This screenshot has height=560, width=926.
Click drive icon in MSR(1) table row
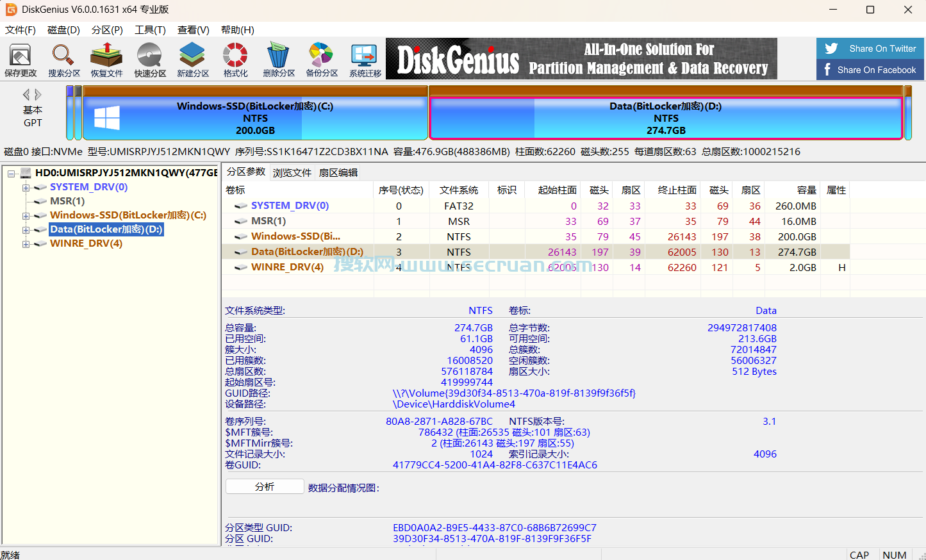(x=241, y=221)
